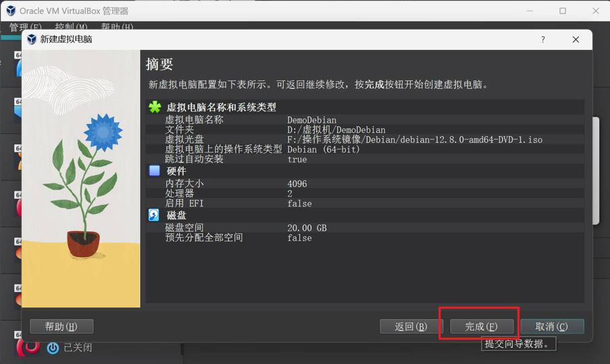Click VirtualBox logo in the wizard title bar
This screenshot has height=364, width=610.
tap(32, 40)
